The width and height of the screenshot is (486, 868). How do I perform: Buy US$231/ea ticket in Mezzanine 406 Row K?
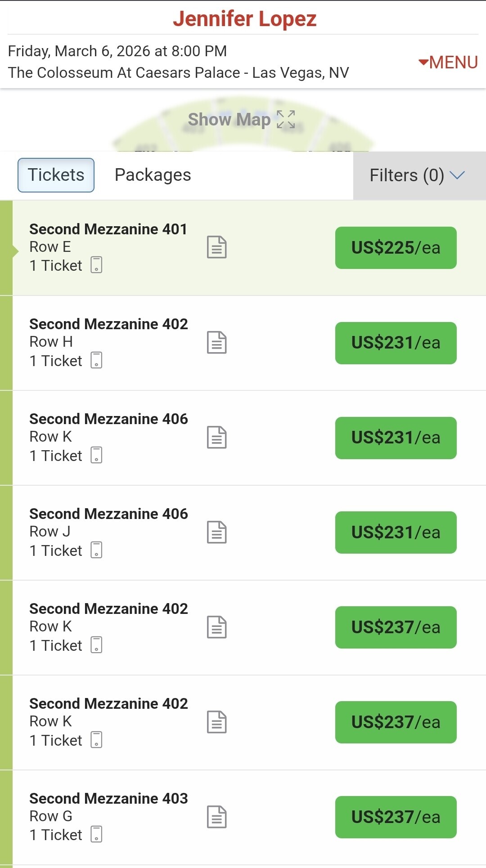click(396, 438)
